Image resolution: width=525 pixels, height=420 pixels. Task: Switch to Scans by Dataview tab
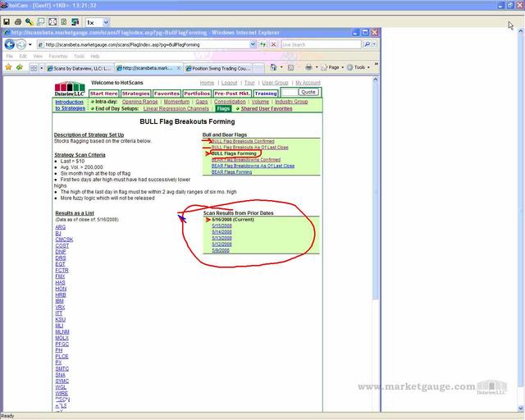[x=80, y=68]
